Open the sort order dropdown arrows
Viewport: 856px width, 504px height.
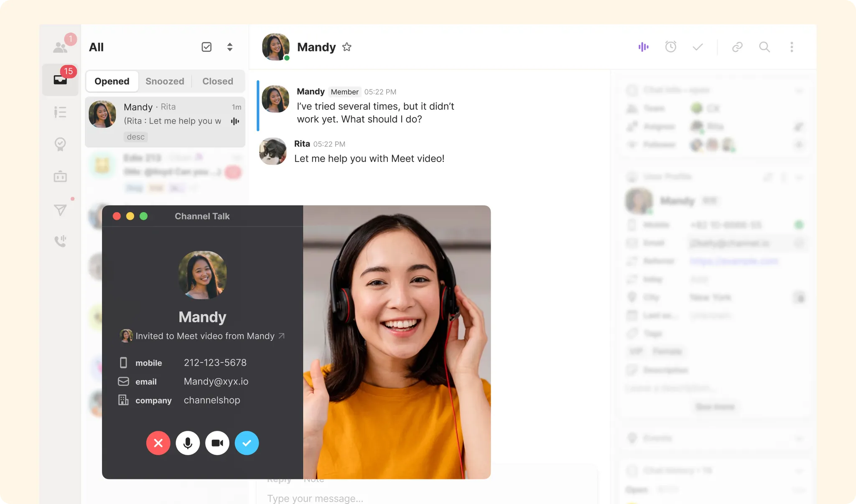click(229, 47)
